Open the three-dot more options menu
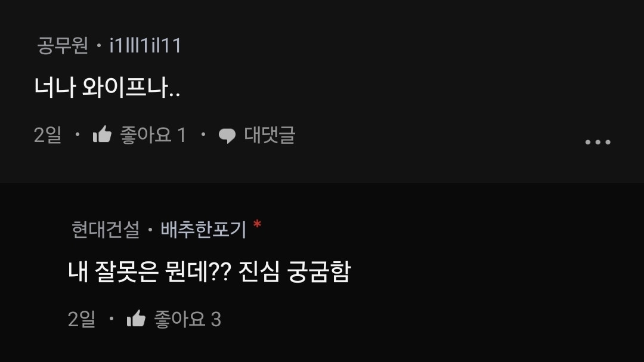This screenshot has height=362, width=644. click(597, 142)
